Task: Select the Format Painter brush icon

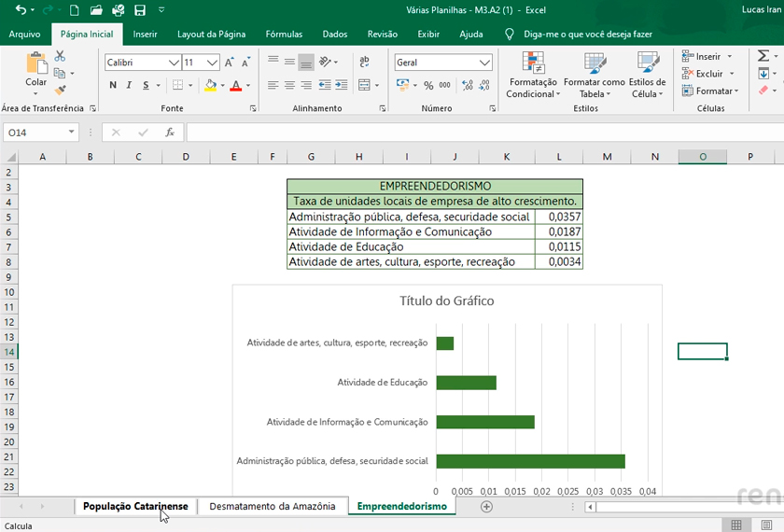Action: pos(60,90)
